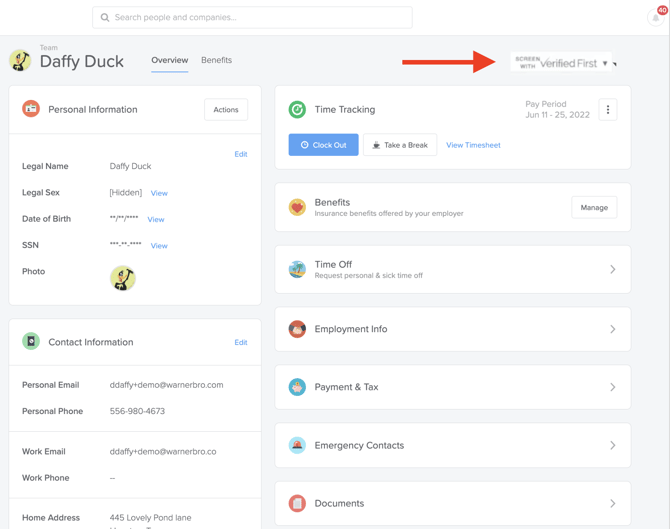Expand the Documents chevron

613,503
